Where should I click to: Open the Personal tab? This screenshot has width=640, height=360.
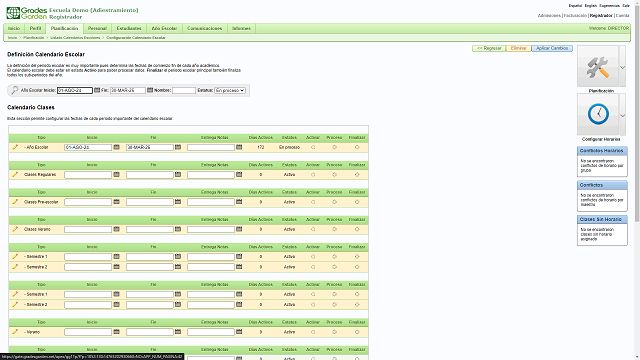pyautogui.click(x=97, y=28)
